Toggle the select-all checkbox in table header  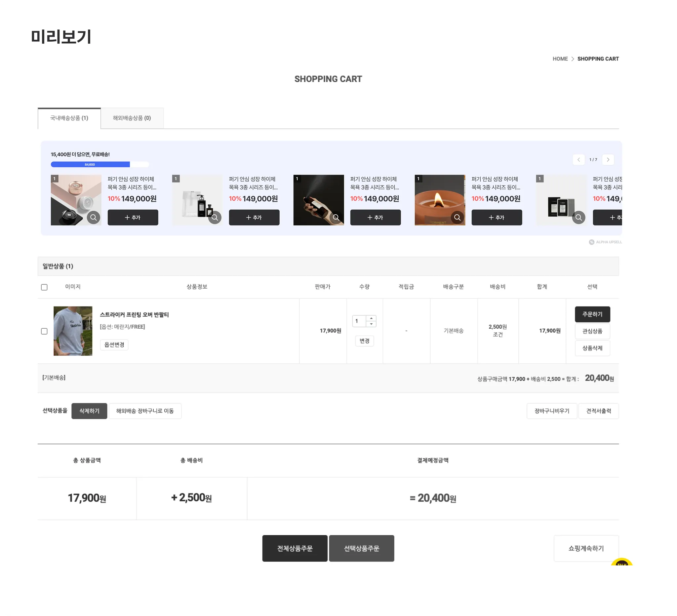point(44,287)
